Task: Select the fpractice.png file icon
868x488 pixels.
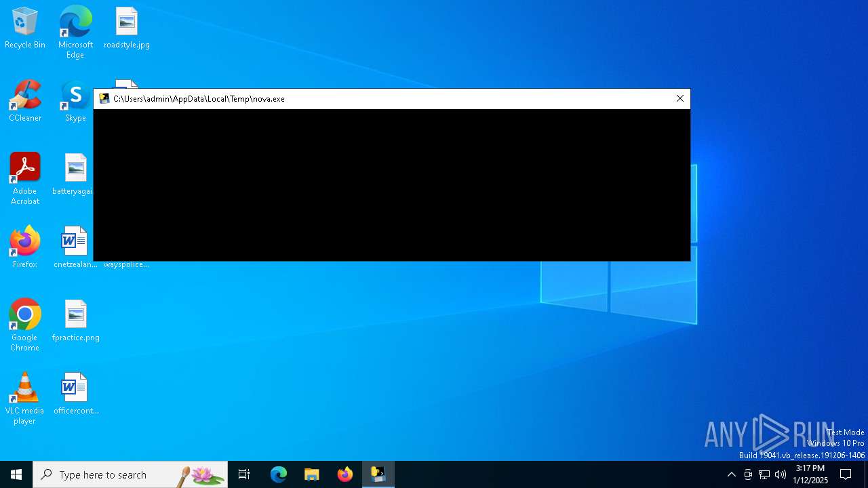Action: [75, 321]
